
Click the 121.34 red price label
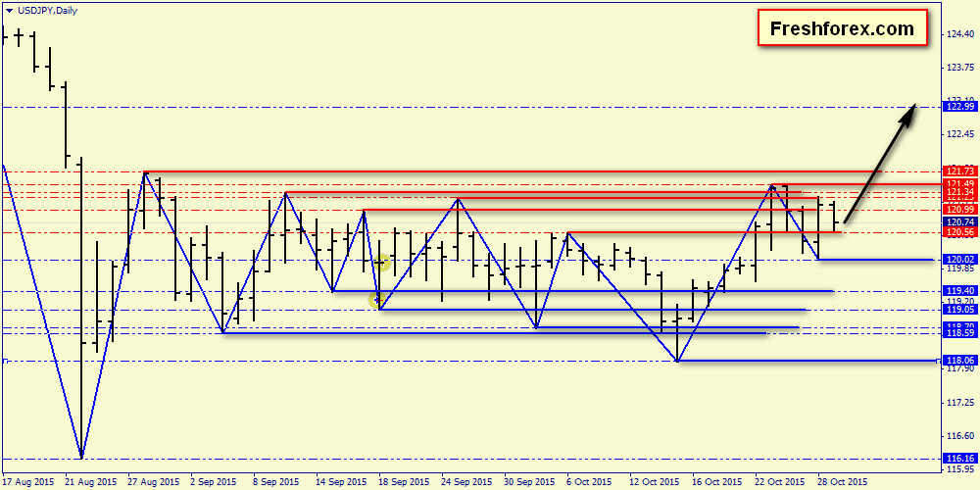click(959, 191)
